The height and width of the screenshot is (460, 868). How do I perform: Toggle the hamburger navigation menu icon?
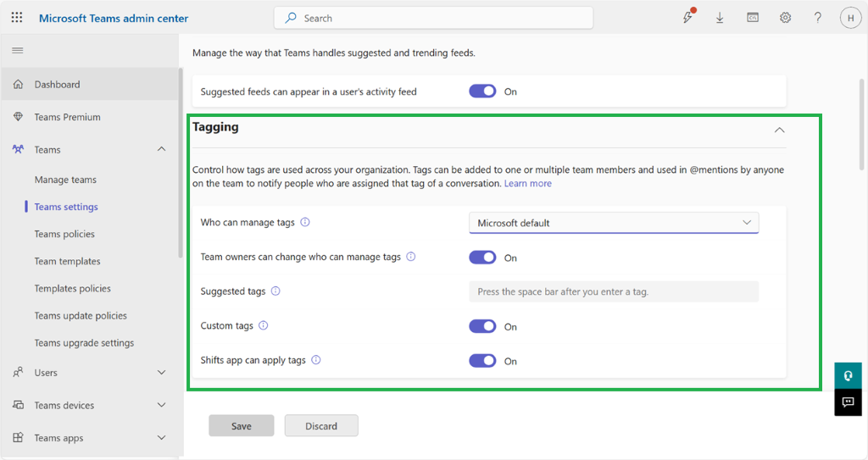[17, 51]
